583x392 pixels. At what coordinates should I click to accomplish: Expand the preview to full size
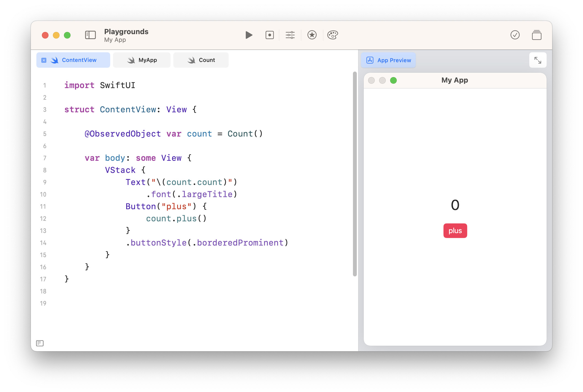(x=538, y=60)
